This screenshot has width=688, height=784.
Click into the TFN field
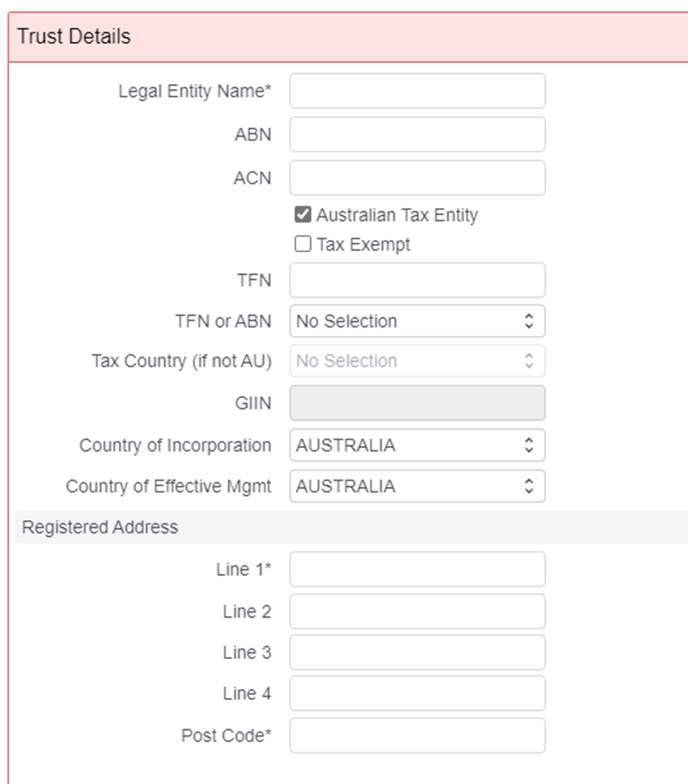pos(418,280)
